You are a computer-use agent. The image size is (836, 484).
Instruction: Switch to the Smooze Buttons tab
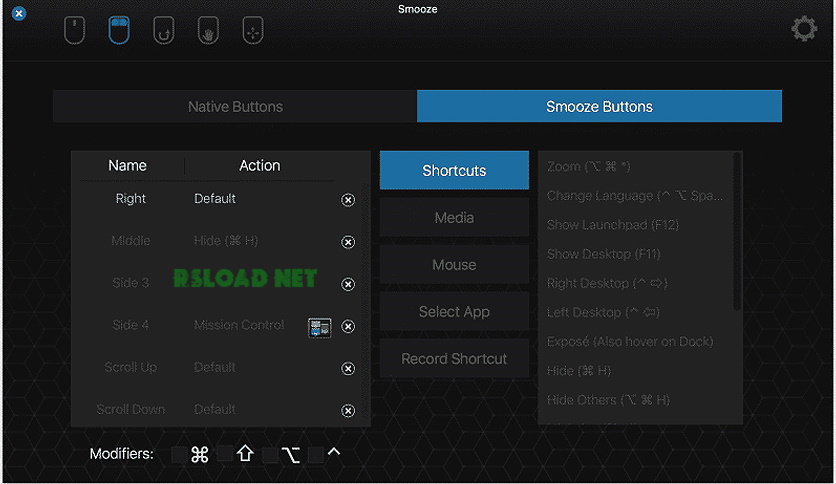(x=599, y=107)
